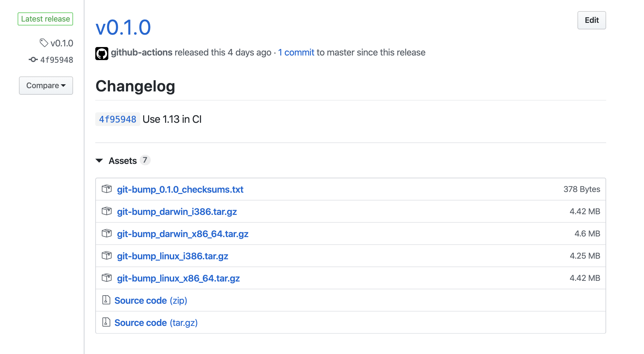Click the tag icon beside v0.1.0
Image resolution: width=644 pixels, height=354 pixels.
click(x=44, y=43)
